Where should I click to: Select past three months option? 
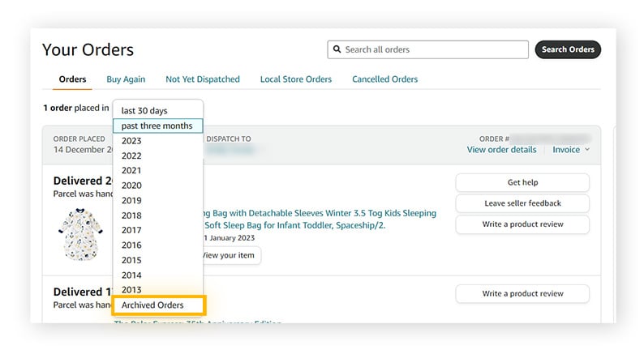(x=157, y=126)
